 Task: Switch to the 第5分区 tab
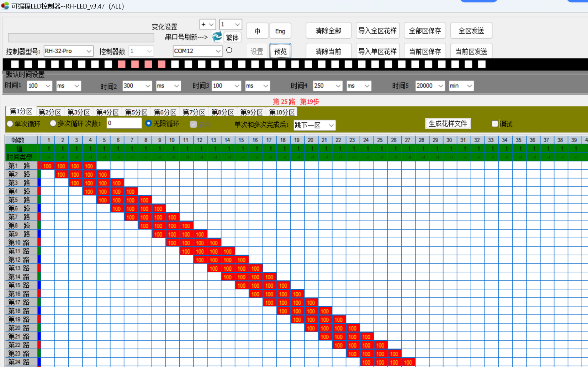coord(136,112)
